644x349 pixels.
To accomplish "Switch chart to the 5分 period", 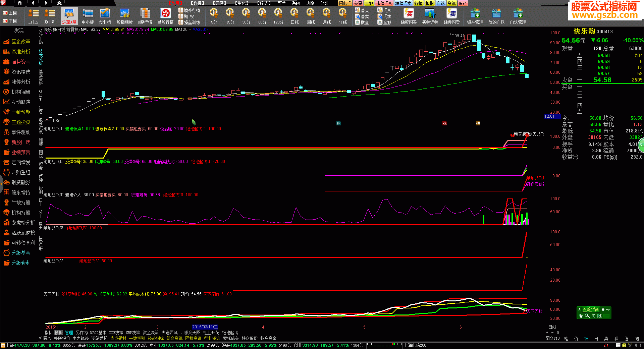I will [x=214, y=16].
